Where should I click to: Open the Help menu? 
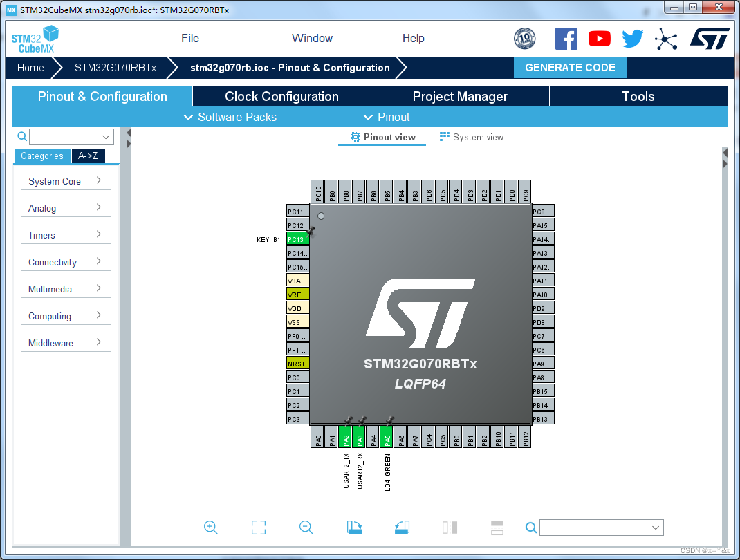pyautogui.click(x=413, y=38)
